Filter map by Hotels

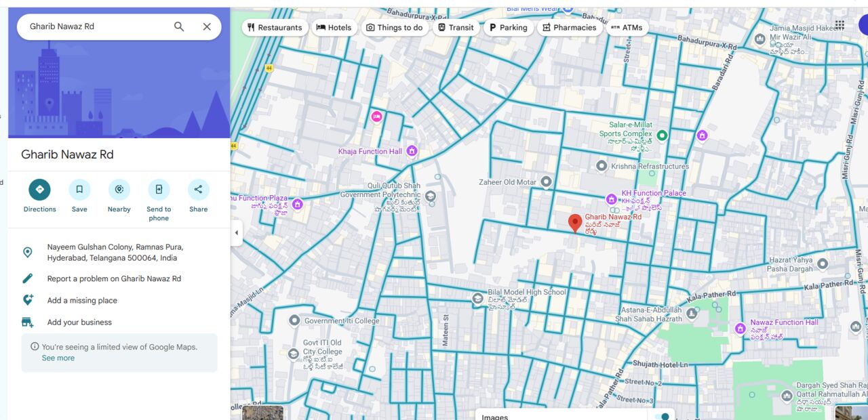click(334, 28)
